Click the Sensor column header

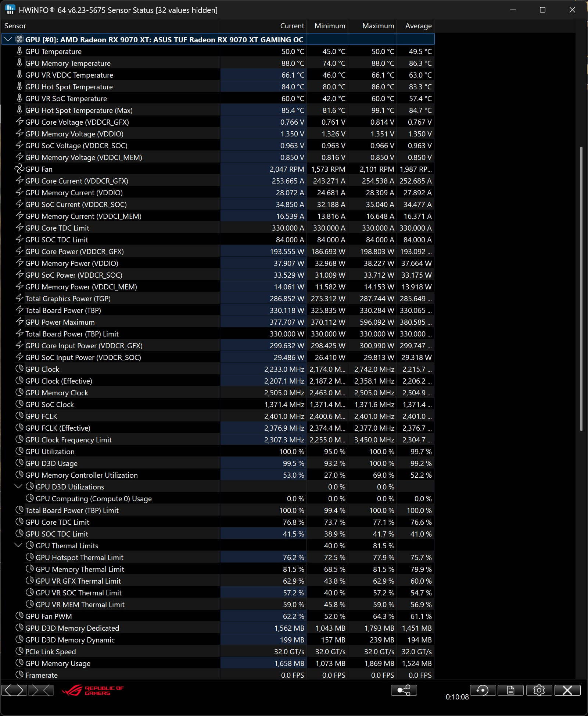[110, 26]
